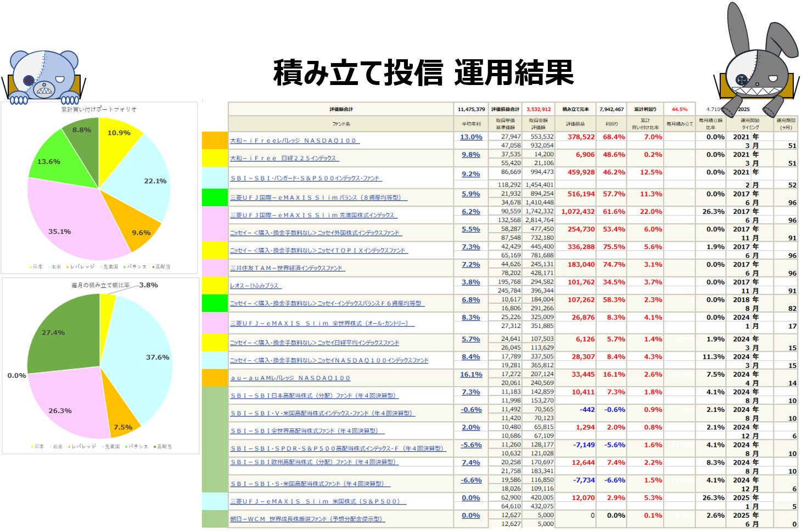Select the cumulative yield cell 44.5%
The height and width of the screenshot is (532, 802).
tap(680, 109)
